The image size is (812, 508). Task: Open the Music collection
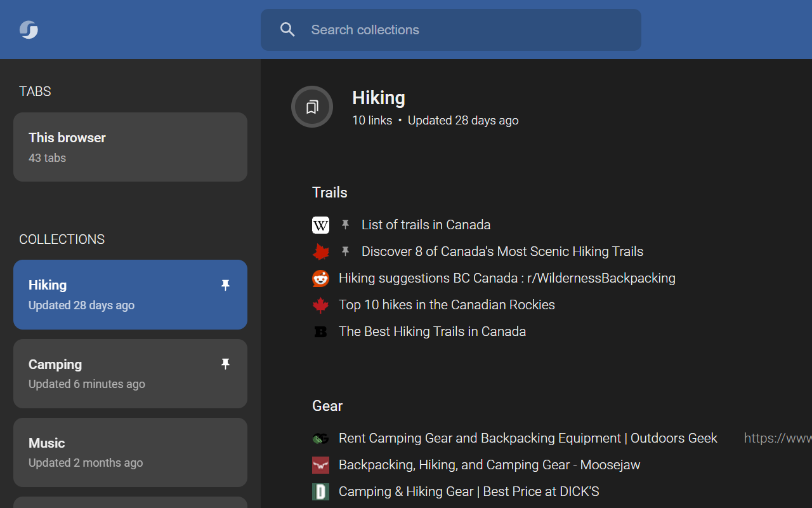point(130,452)
